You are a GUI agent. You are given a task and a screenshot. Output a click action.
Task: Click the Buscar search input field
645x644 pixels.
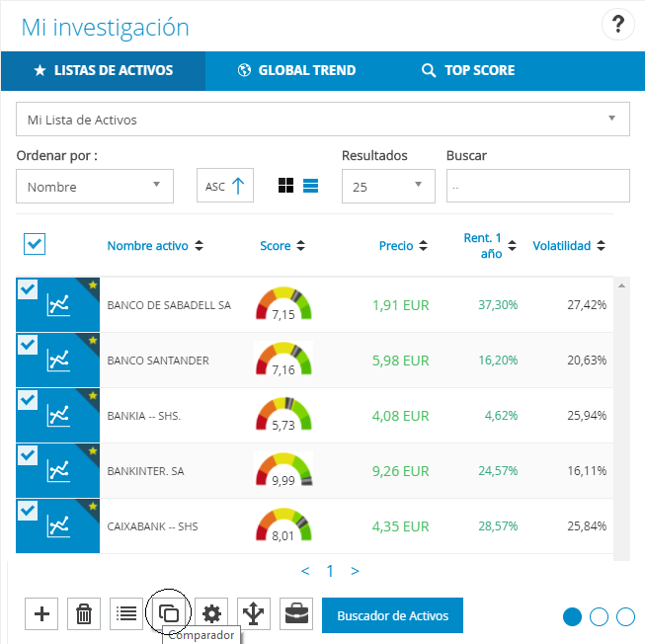coord(537,186)
